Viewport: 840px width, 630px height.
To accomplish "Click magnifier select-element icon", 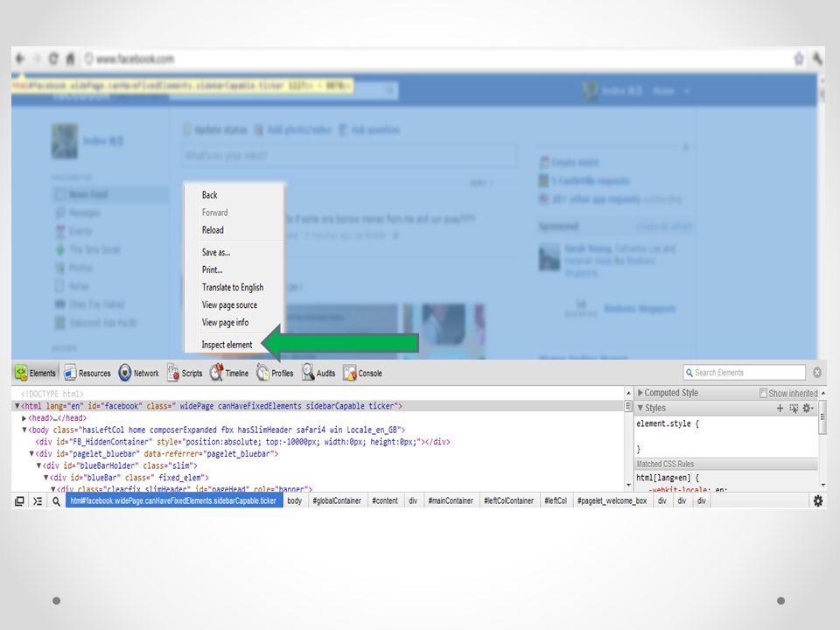I will tap(56, 500).
